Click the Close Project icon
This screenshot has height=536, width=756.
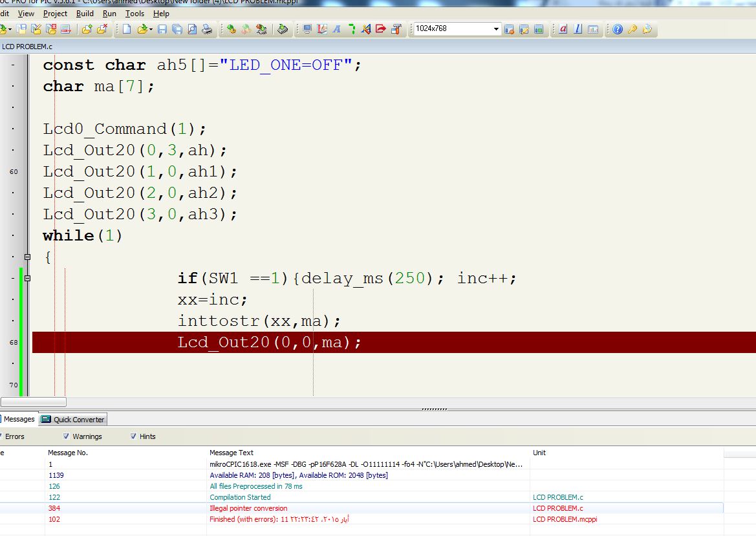pos(51,29)
